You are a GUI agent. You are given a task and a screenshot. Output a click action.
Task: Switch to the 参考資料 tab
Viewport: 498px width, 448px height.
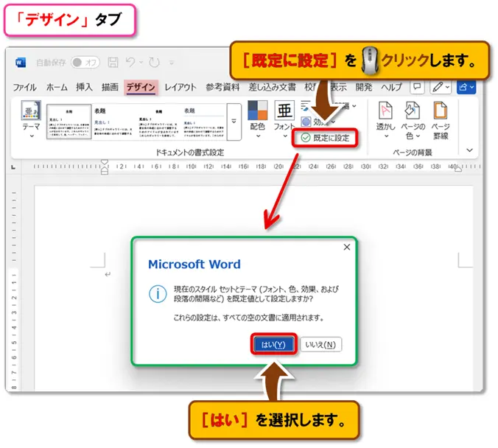pyautogui.click(x=222, y=87)
